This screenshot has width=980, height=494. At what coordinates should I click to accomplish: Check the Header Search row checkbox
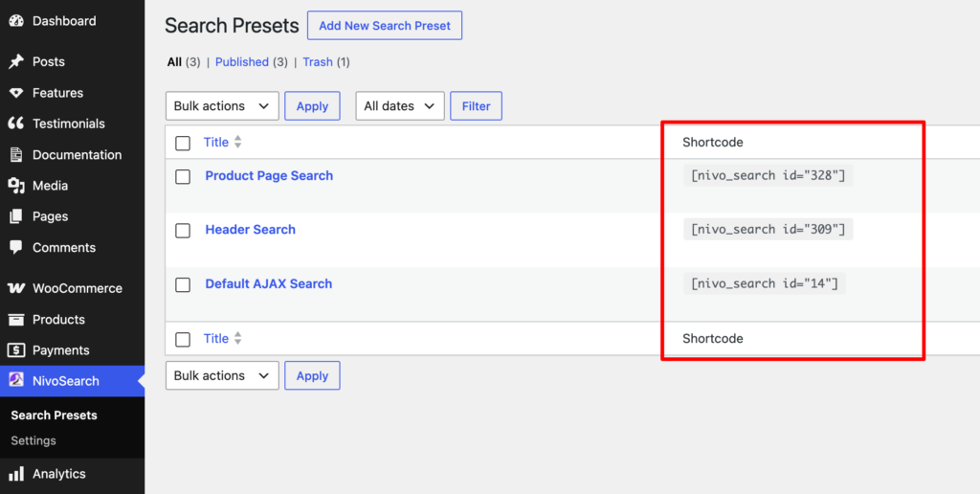pos(183,231)
